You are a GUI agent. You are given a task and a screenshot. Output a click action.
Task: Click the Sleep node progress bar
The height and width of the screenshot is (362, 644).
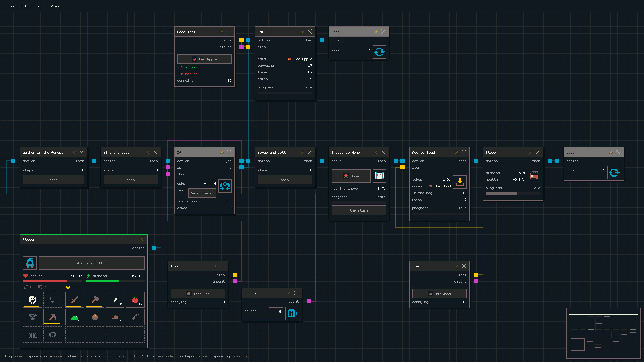click(x=513, y=193)
